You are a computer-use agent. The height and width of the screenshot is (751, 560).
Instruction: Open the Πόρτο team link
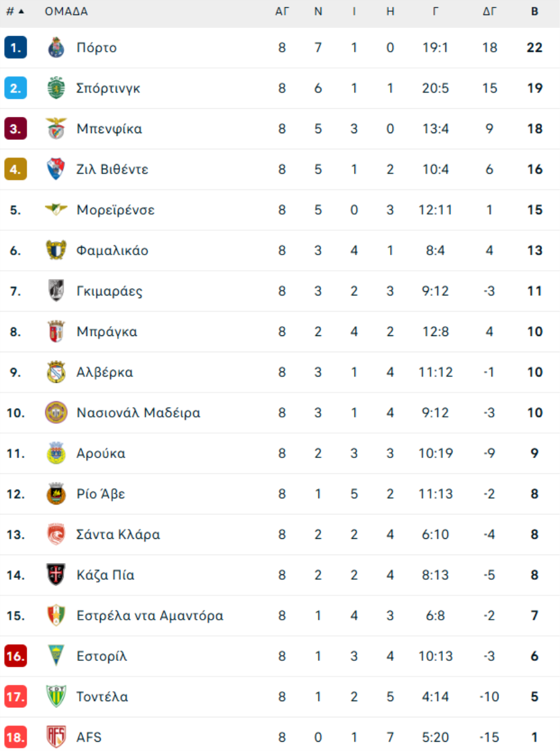(96, 48)
